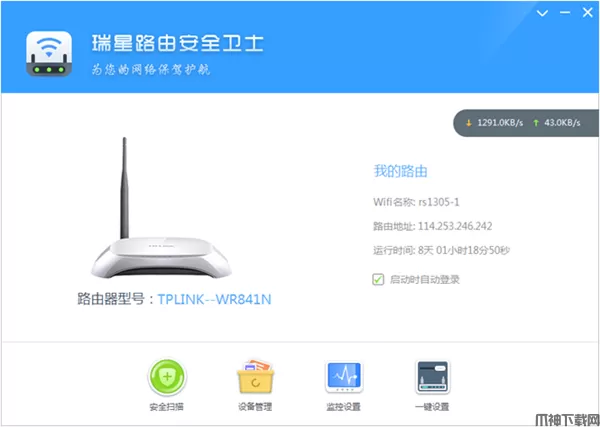The width and height of the screenshot is (600, 427).
Task: Click the 启动时自动登录 label text
Action: (424, 279)
